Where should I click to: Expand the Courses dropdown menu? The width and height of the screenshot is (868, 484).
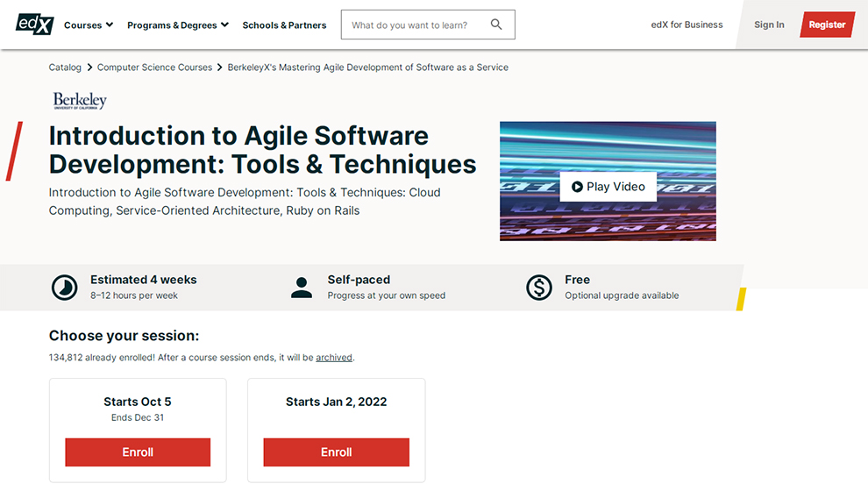tap(89, 25)
